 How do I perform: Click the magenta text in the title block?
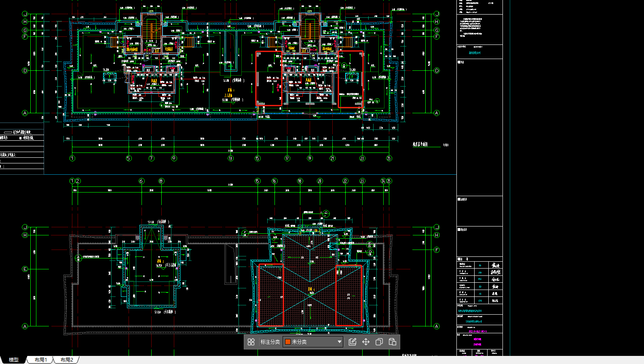477,342
